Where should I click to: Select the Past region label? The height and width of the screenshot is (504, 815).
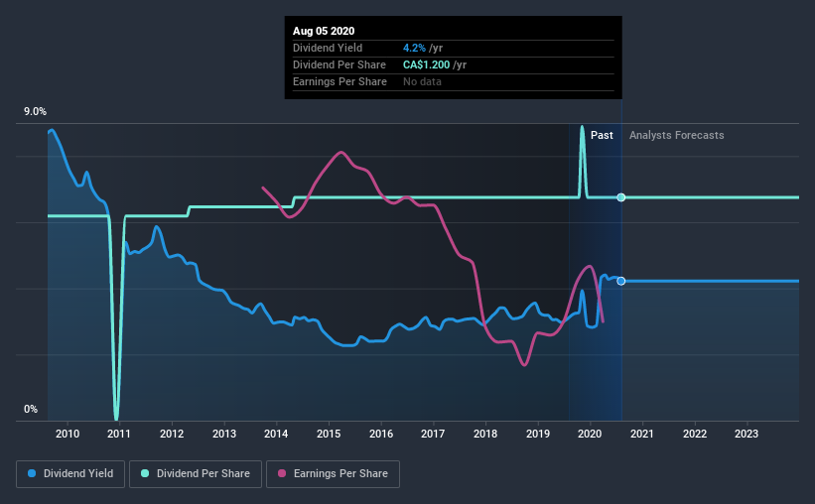[602, 135]
